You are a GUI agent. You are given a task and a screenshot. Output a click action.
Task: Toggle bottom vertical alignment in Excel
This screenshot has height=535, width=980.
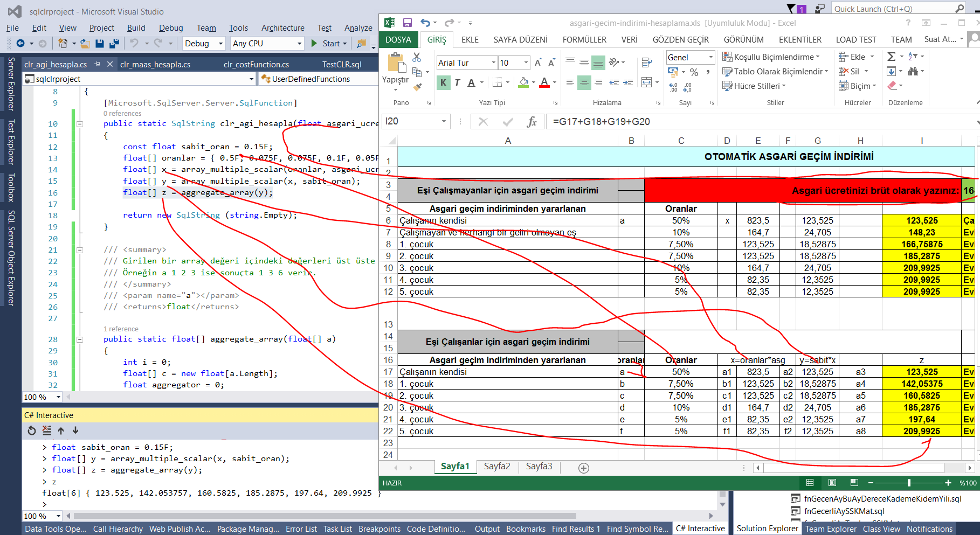point(598,63)
